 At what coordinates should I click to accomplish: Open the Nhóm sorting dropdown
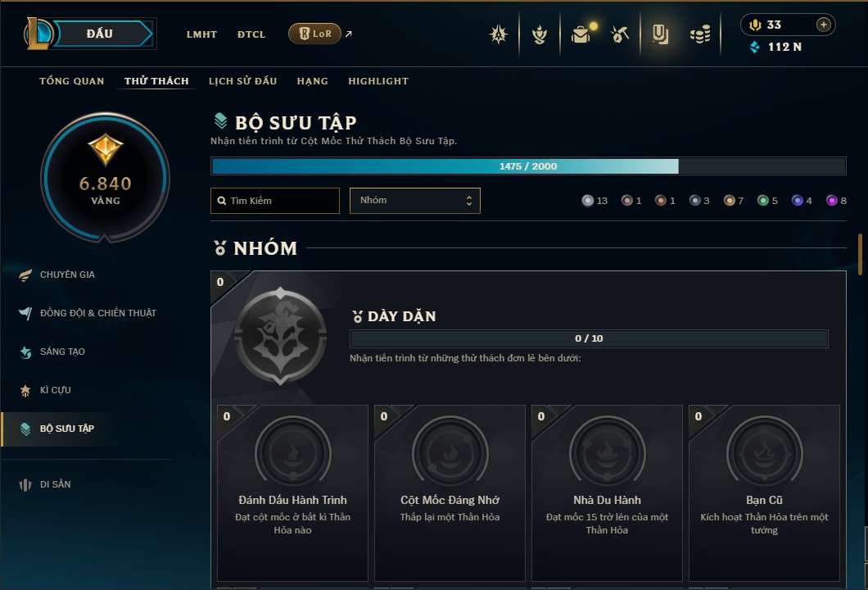tap(414, 201)
